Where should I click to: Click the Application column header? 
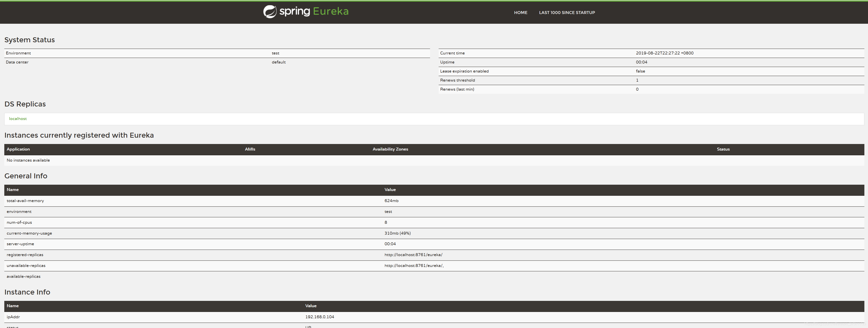pyautogui.click(x=18, y=149)
